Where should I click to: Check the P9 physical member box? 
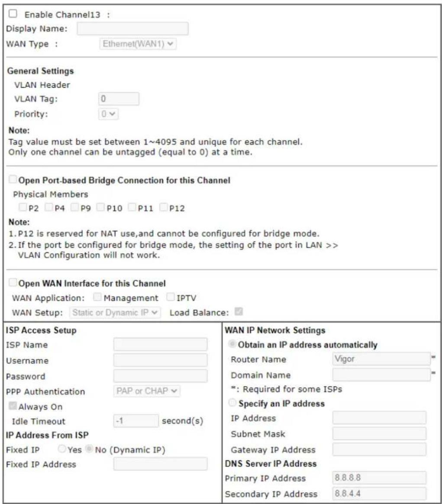tap(74, 207)
